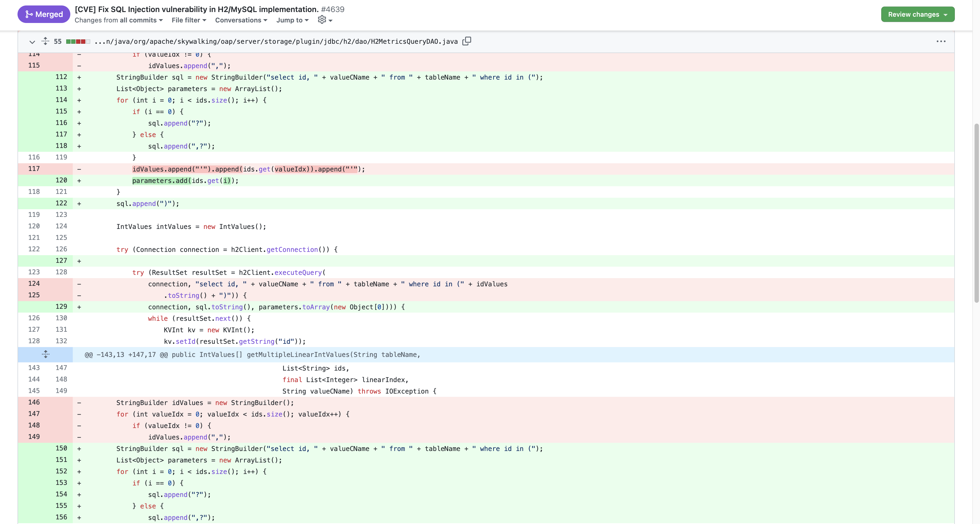Collapse the H2MetricsQueryDAO.java file diff
The image size is (980, 524).
coord(32,42)
